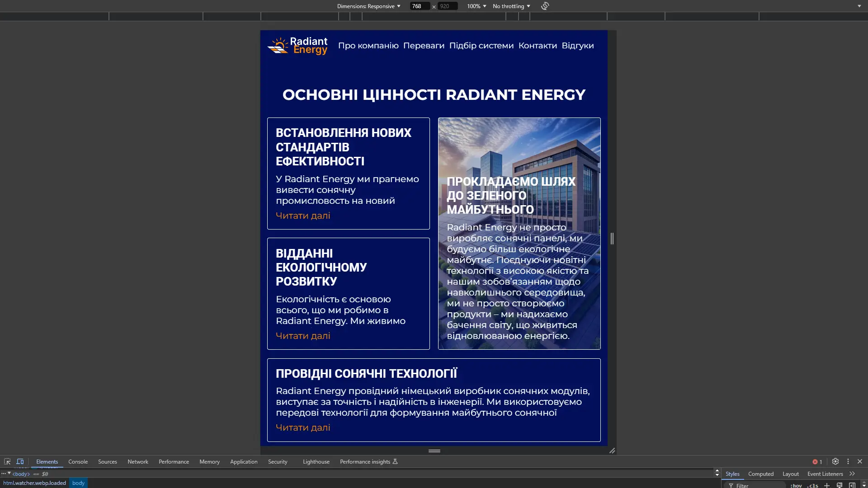Click the ОСНОВНІ ЦІННОСТІ RADIANT ENERGY heading
Screen dimensions: 868x488
[x=434, y=94]
